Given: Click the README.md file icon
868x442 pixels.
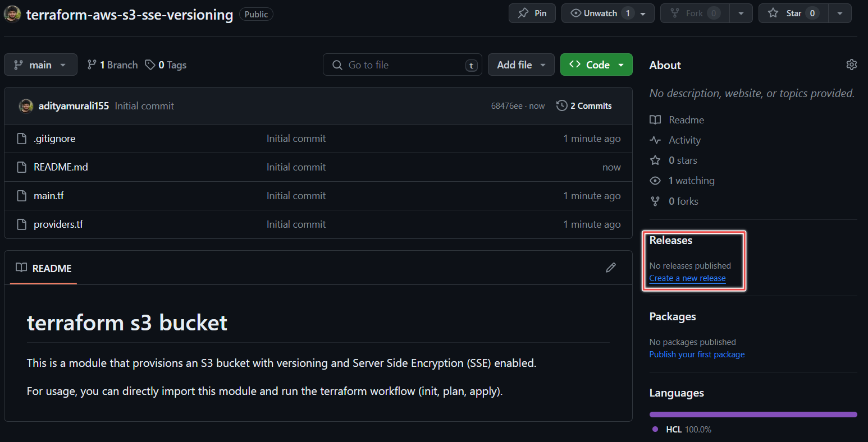Looking at the screenshot, I should click(21, 167).
